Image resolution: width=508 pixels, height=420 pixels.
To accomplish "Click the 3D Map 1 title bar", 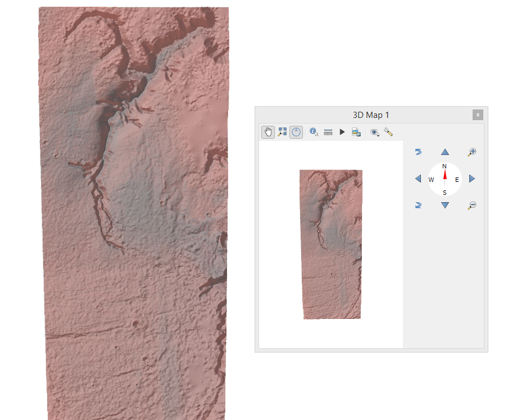I will 371,115.
